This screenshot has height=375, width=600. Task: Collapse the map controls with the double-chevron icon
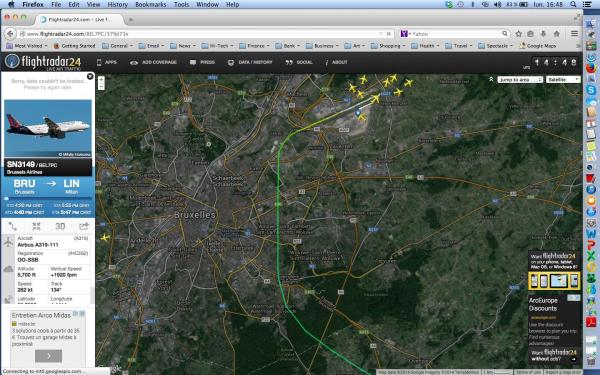click(491, 79)
